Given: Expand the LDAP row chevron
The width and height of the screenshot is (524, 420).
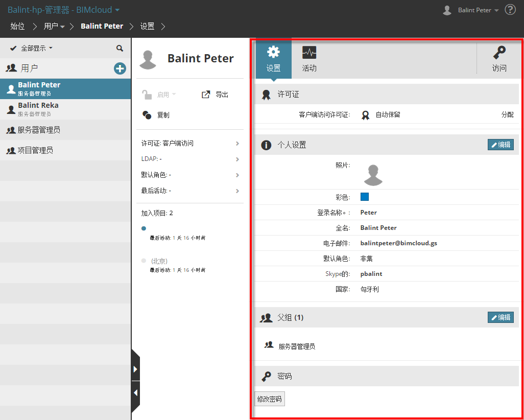Looking at the screenshot, I should tap(237, 159).
